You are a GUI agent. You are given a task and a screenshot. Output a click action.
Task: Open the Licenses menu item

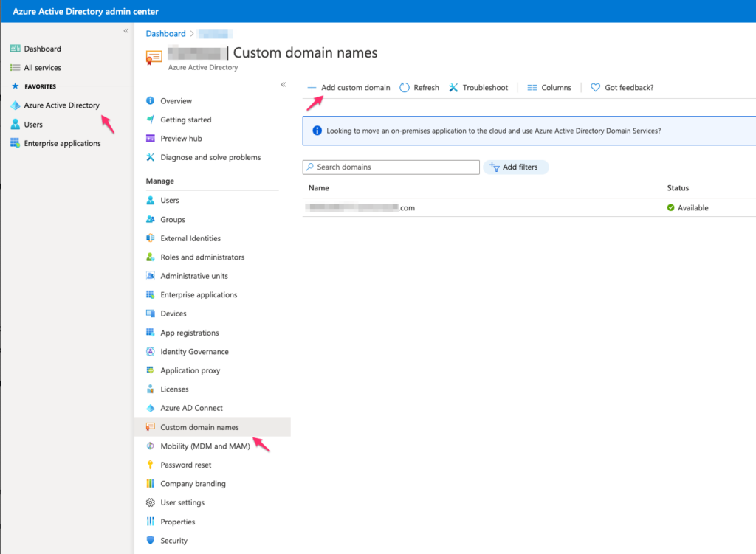coord(174,389)
